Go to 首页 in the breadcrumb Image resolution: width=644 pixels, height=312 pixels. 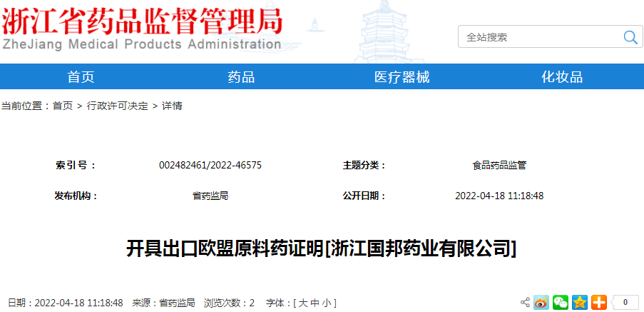click(x=63, y=106)
